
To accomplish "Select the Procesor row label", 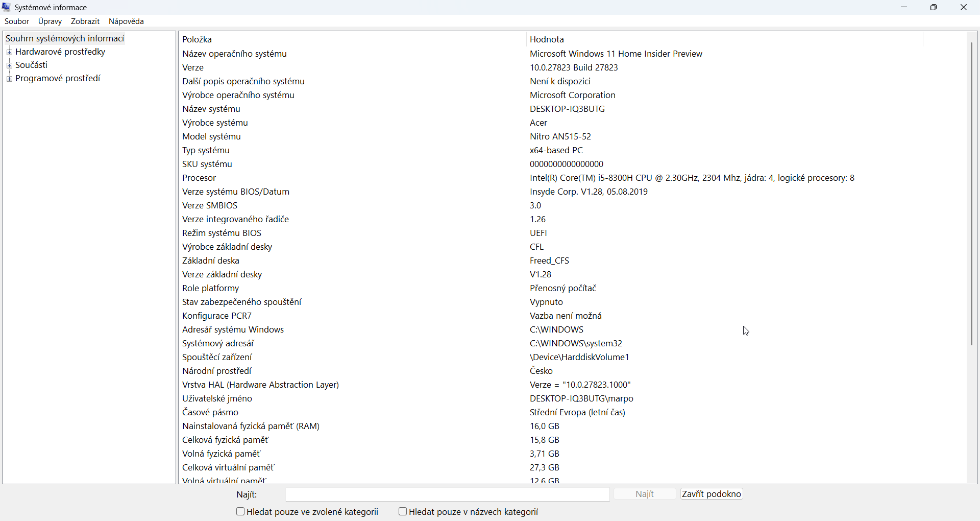I will [x=199, y=178].
